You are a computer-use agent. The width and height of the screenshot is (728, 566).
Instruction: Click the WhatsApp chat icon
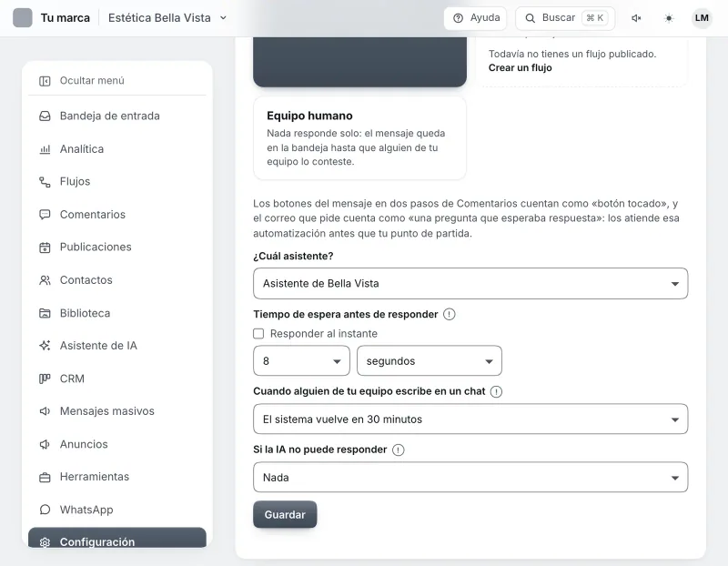coord(45,510)
